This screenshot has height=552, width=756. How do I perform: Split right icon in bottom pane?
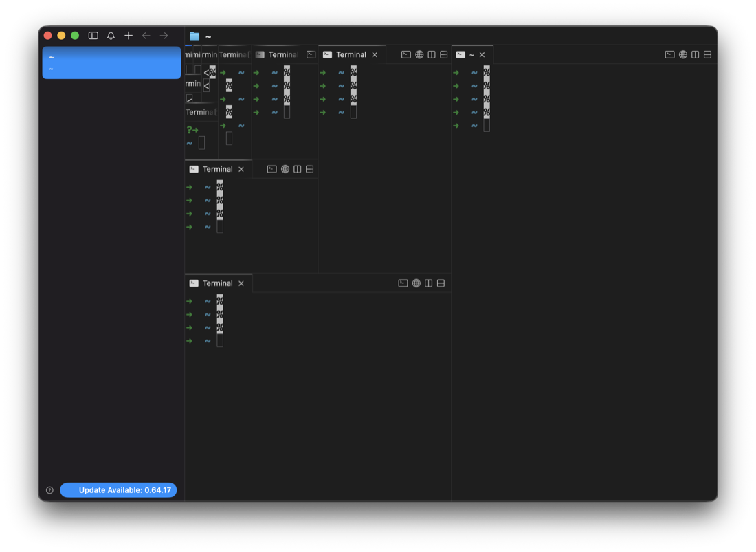coord(429,283)
